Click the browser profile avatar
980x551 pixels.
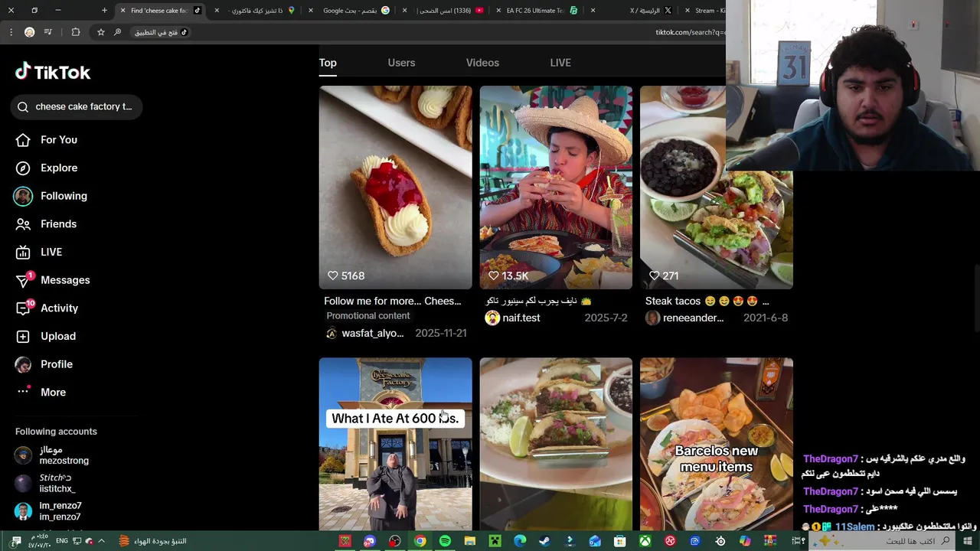coord(29,32)
